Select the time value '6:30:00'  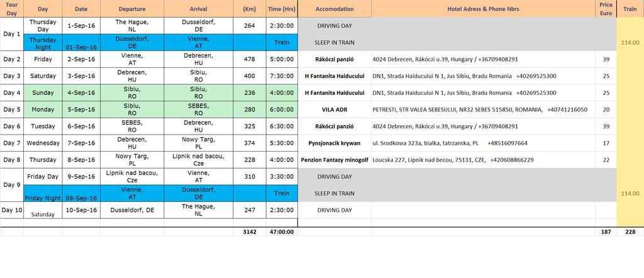click(281, 126)
